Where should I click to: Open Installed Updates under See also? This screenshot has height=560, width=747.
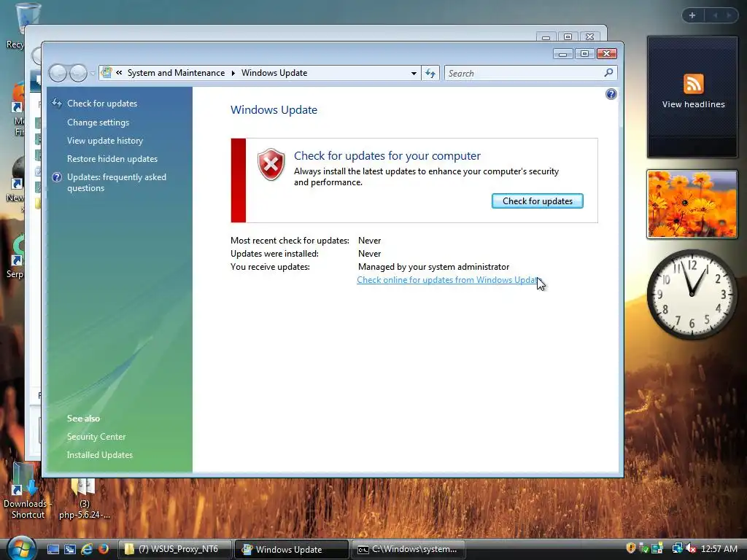[99, 455]
